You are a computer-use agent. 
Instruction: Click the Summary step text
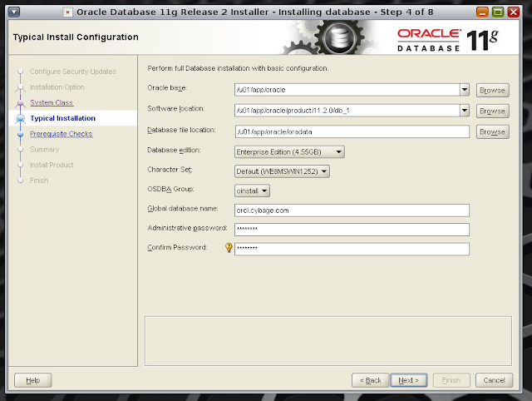click(44, 150)
